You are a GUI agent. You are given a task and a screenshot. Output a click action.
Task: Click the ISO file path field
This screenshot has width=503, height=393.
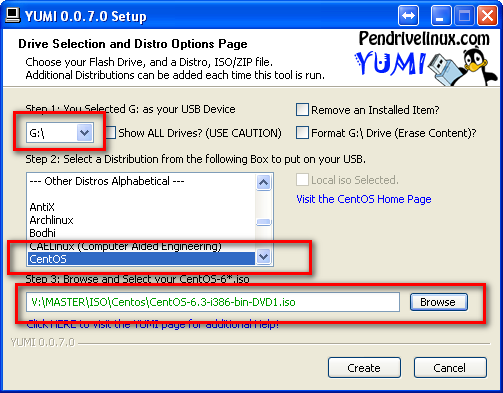[213, 302]
